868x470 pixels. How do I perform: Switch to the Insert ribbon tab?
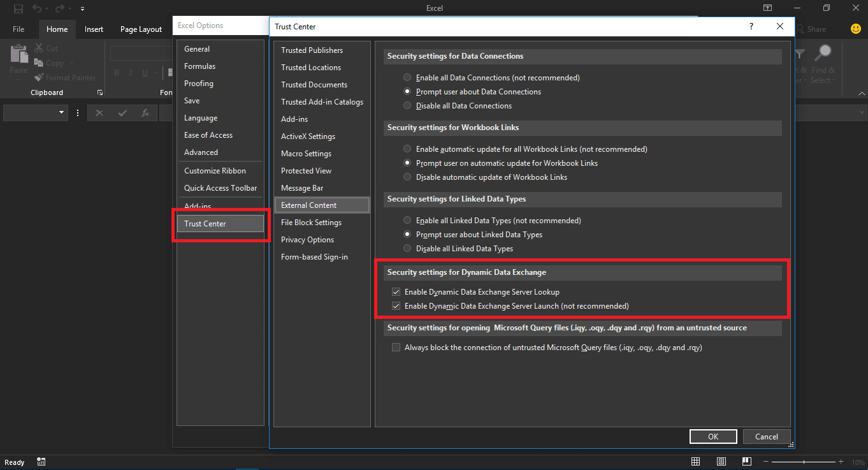point(94,29)
